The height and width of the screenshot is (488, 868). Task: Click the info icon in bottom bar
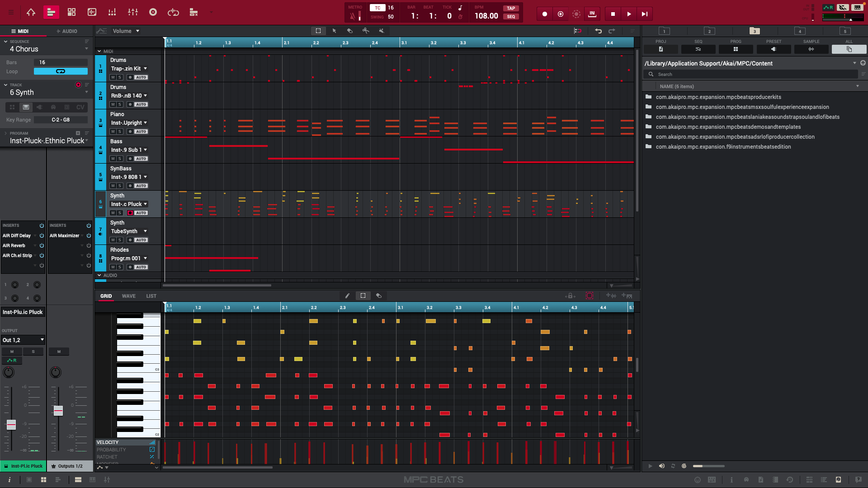click(x=9, y=480)
